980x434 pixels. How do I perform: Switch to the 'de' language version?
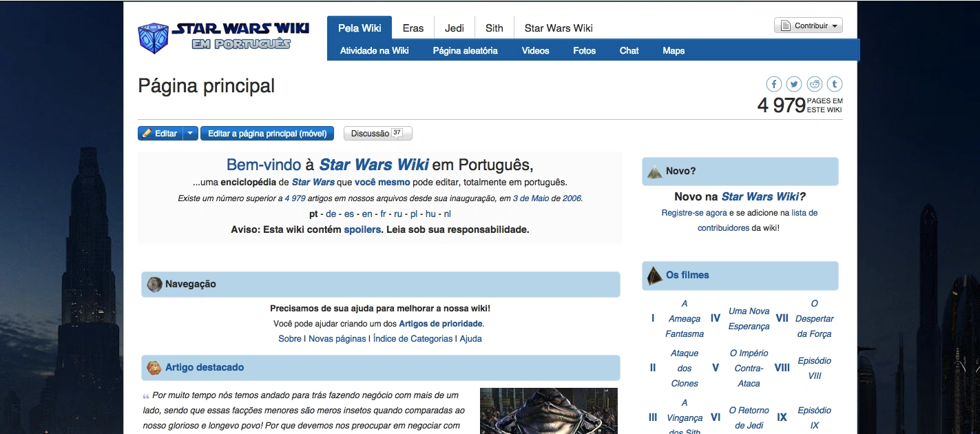(331, 214)
